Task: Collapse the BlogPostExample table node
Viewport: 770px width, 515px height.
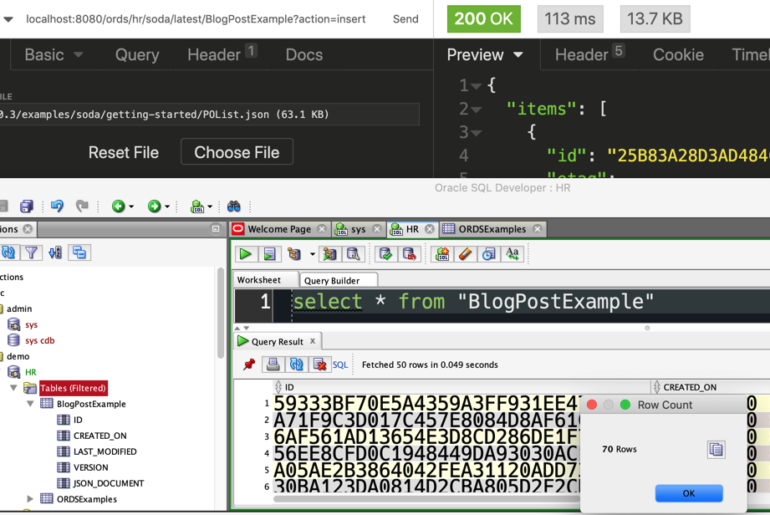Action: tap(30, 404)
